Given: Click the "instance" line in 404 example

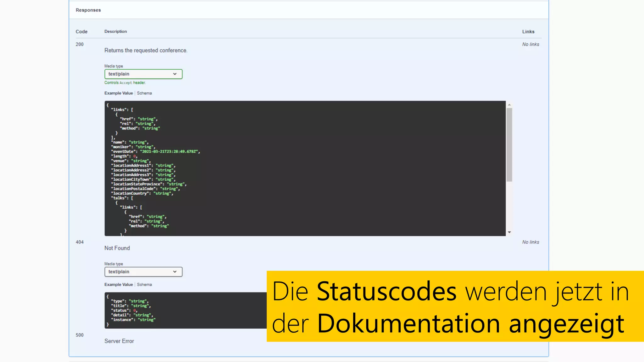Looking at the screenshot, I should pos(133,320).
